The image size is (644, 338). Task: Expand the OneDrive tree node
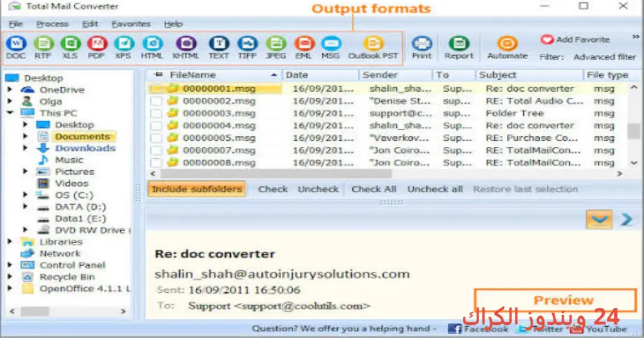pyautogui.click(x=10, y=89)
